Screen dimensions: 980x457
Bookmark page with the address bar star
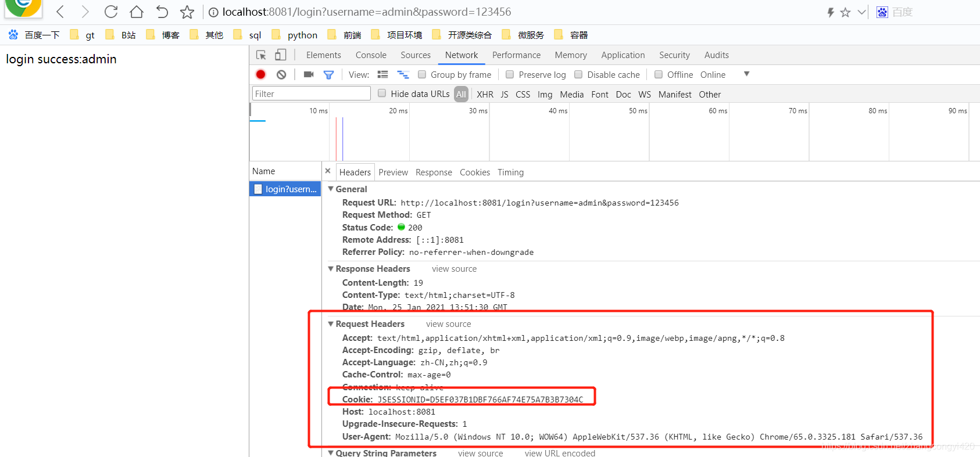[187, 12]
